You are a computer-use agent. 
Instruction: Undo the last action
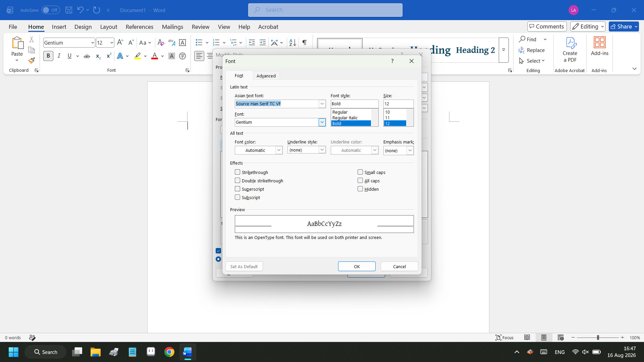[80, 10]
